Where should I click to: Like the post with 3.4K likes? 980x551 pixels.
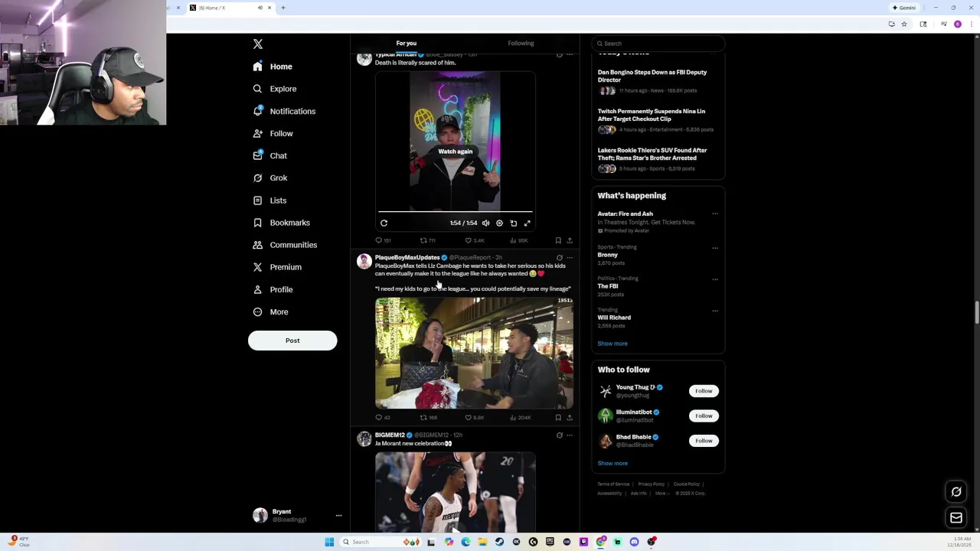pyautogui.click(x=475, y=240)
